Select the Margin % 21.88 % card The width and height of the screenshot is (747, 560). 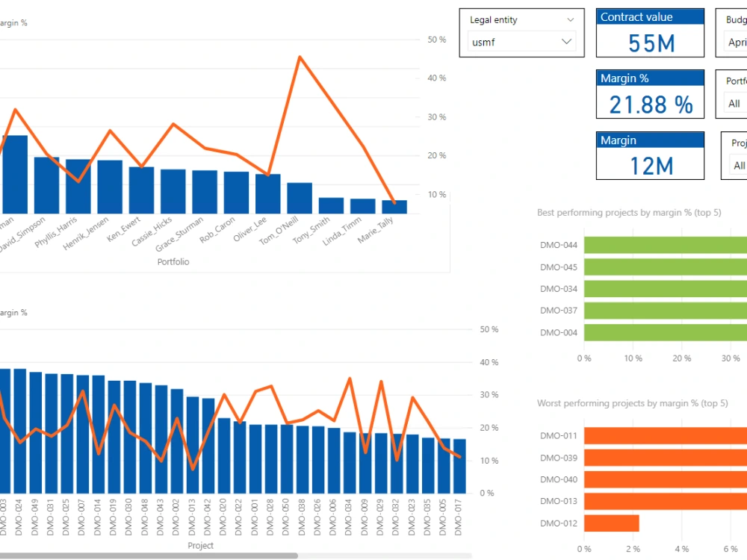tap(651, 94)
